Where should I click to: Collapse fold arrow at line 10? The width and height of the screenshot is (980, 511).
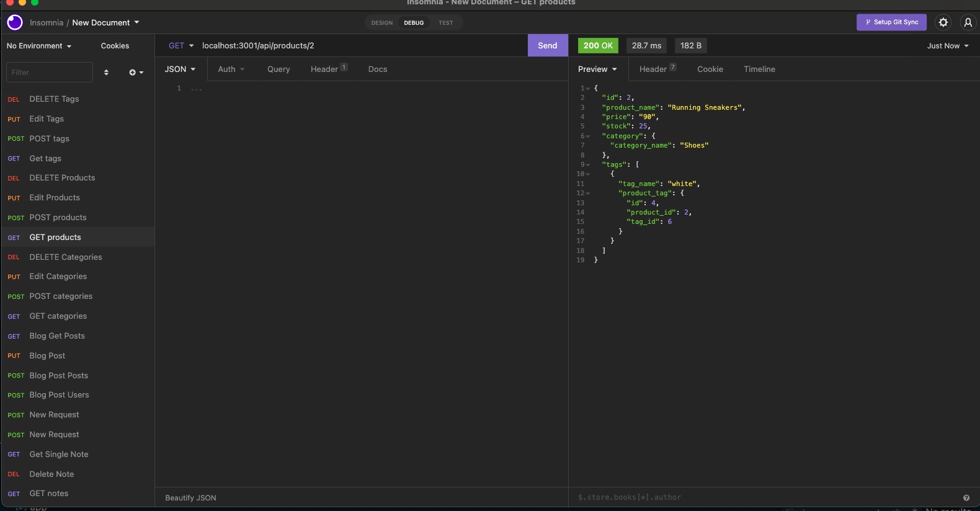(x=588, y=174)
